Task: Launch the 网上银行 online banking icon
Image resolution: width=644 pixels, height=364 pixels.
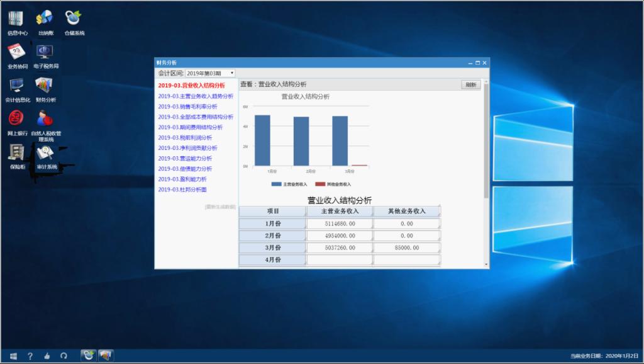Action: coord(17,122)
